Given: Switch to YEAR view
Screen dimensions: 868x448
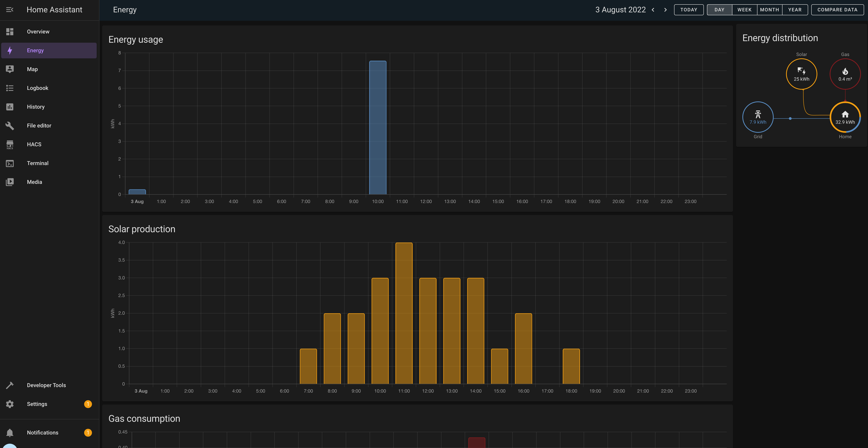Looking at the screenshot, I should pos(795,9).
